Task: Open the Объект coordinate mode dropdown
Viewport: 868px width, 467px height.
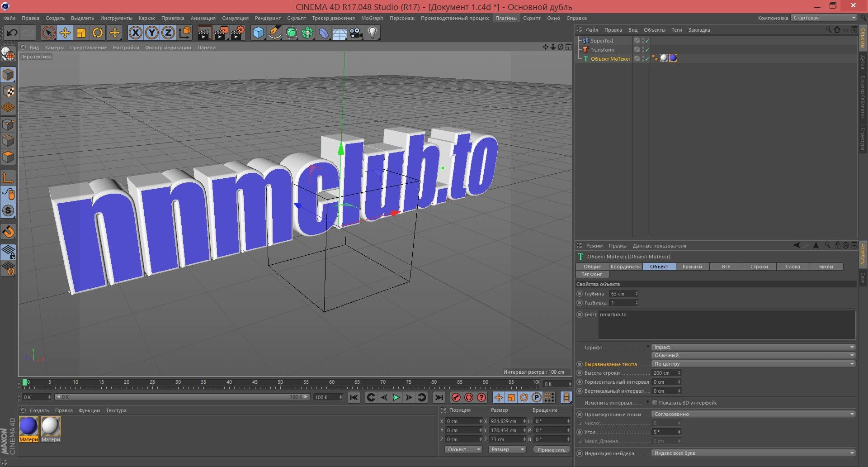Action: 463,449
